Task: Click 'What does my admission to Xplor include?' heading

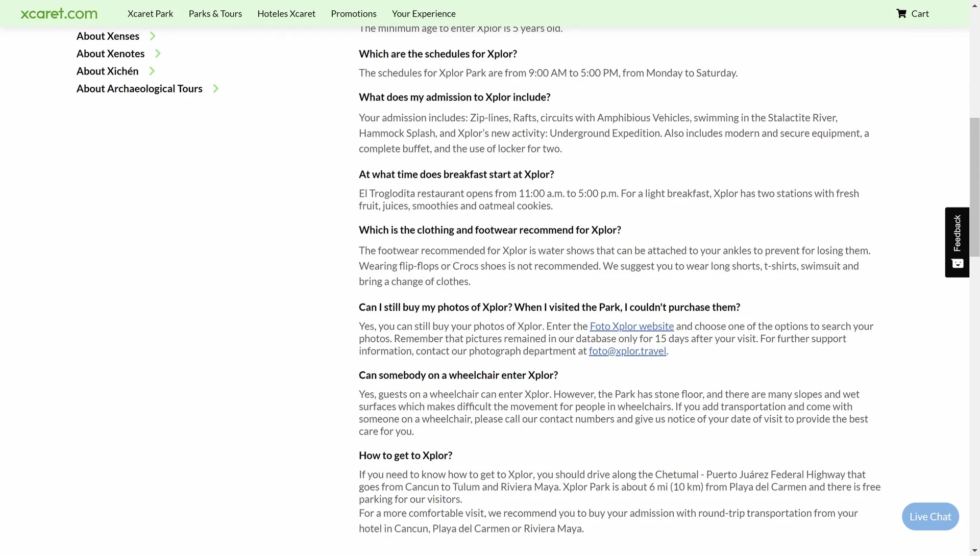Action: [455, 97]
